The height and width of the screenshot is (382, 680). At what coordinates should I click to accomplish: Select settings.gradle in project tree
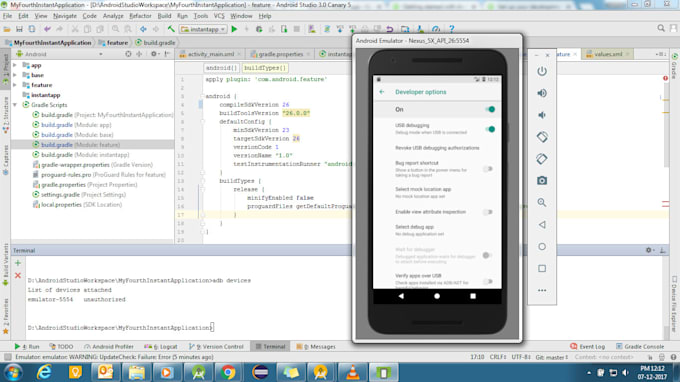(78, 195)
